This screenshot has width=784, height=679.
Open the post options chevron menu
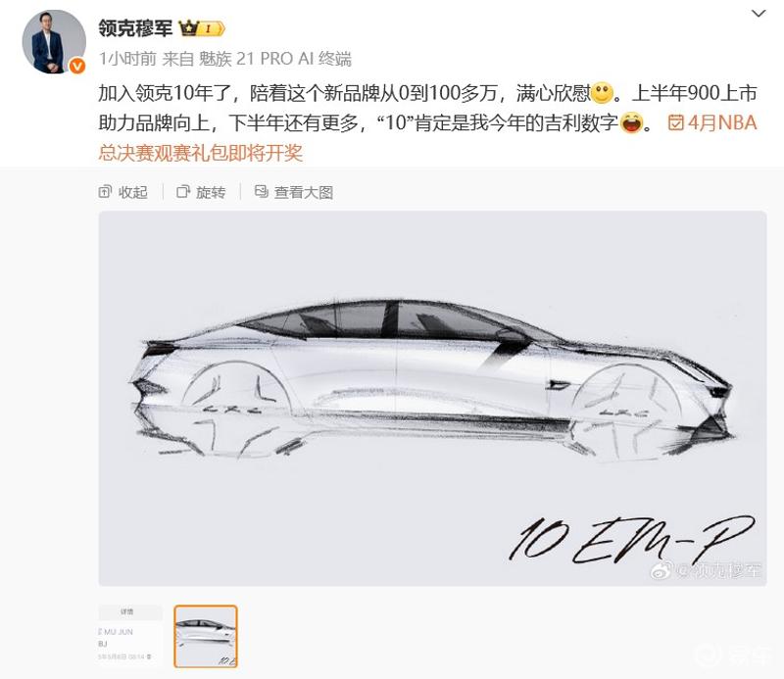pyautogui.click(x=759, y=14)
